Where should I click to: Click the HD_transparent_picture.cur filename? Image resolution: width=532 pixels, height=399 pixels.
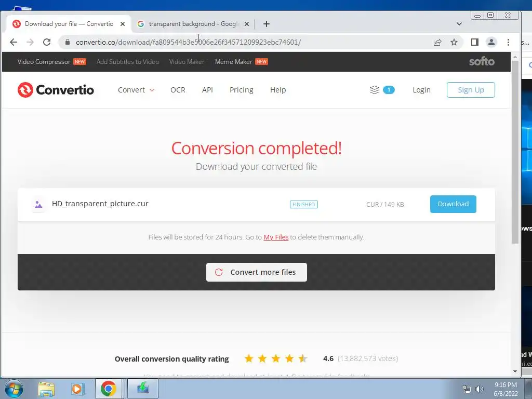[100, 204]
